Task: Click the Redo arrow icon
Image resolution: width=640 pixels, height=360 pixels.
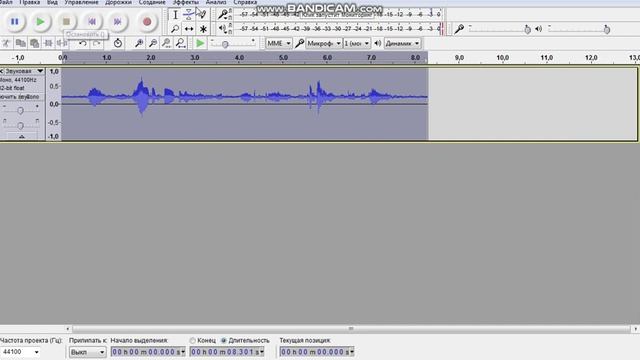Action: [x=96, y=43]
